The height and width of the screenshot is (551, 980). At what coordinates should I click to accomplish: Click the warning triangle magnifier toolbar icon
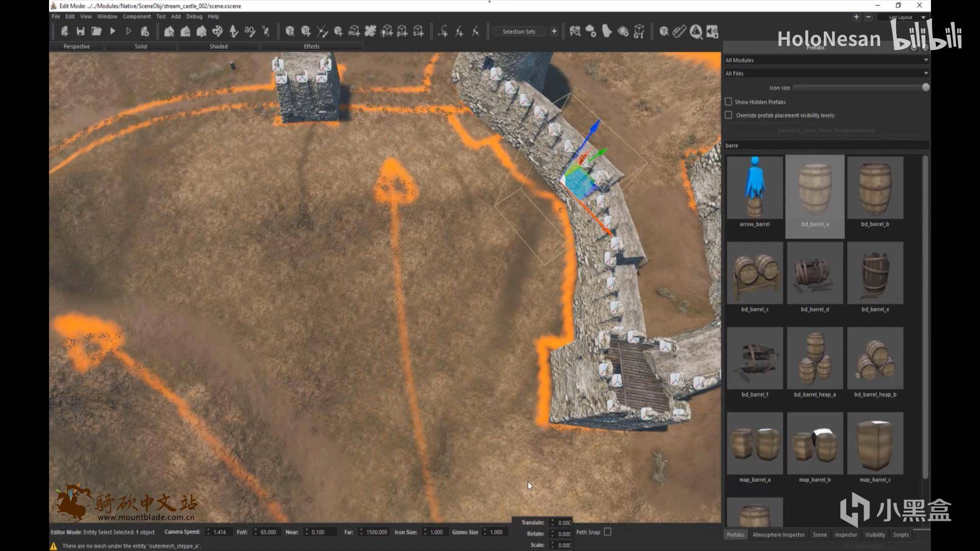[x=696, y=32]
